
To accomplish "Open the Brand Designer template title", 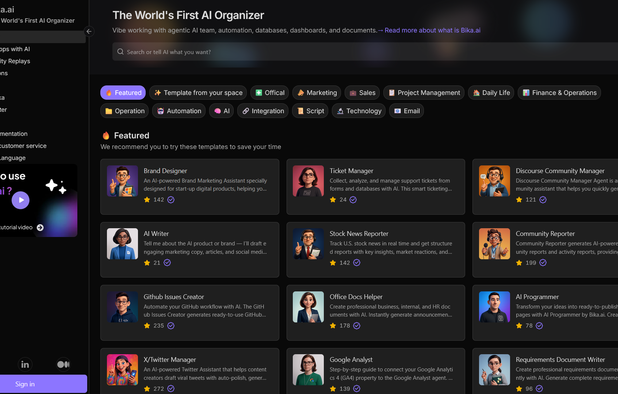I will point(165,171).
